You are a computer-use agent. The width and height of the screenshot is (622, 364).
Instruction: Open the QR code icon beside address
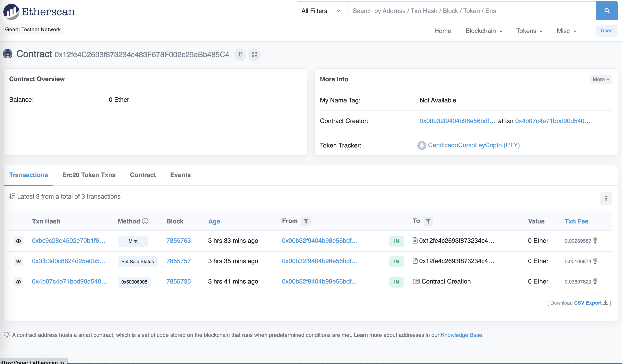254,54
